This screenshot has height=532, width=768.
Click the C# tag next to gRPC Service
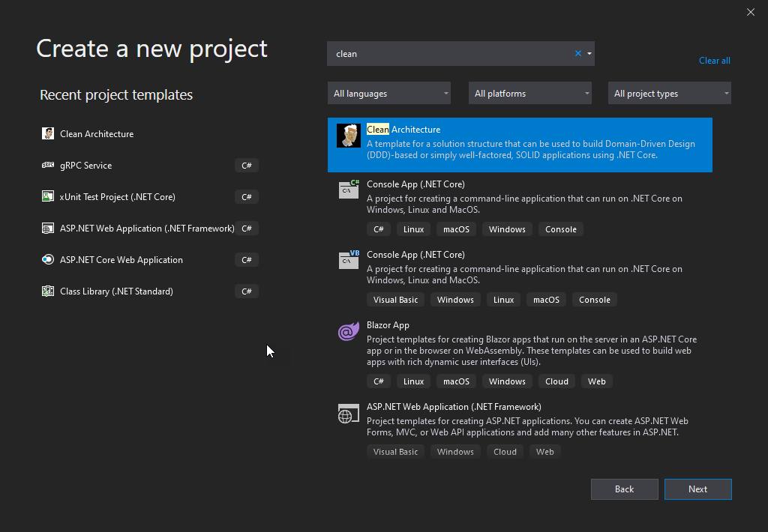246,166
